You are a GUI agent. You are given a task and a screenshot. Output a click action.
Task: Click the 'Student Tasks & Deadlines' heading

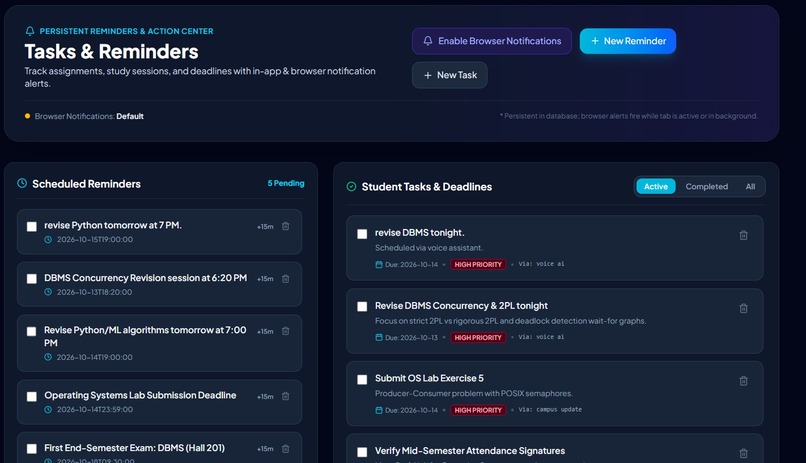pos(427,187)
